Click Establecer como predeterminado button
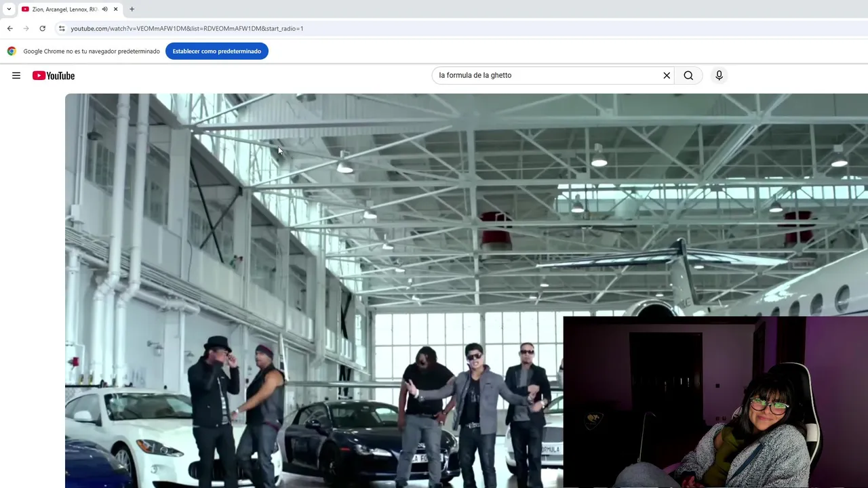Image resolution: width=868 pixels, height=488 pixels. [217, 51]
